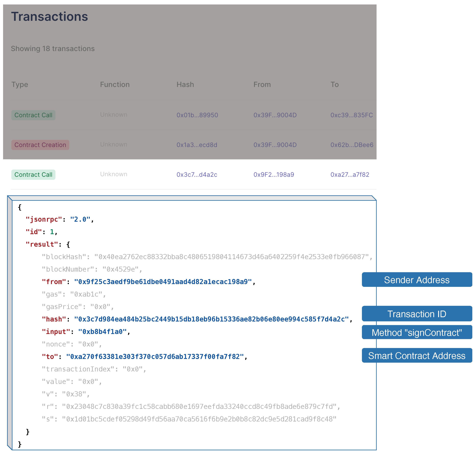Screen dimensions: 476x454
Task: Click the highlighted Contract Call badge
Action: point(33,175)
